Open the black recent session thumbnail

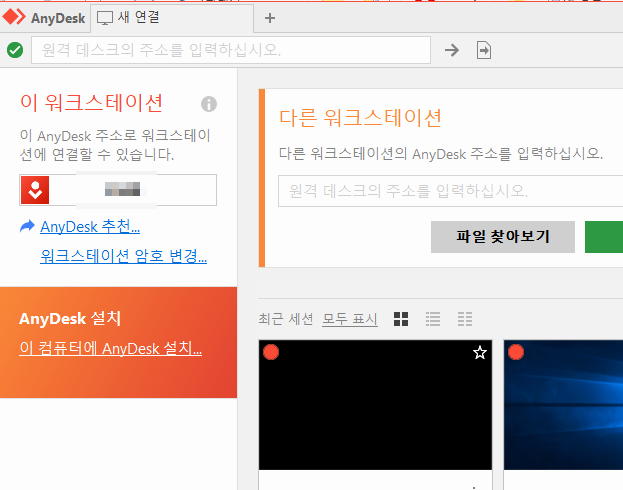coord(375,405)
